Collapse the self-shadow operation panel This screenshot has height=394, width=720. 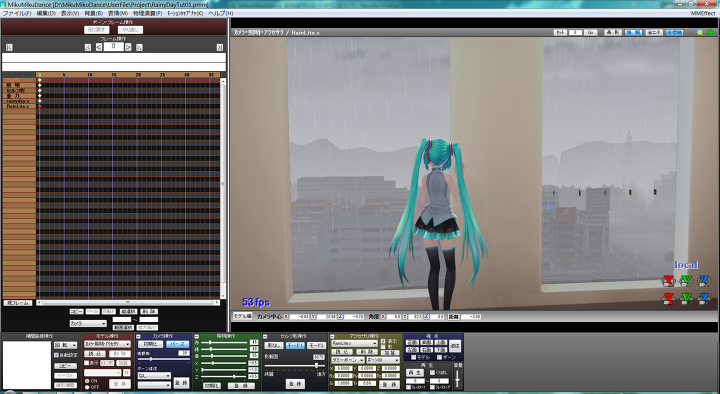pyautogui.click(x=265, y=337)
